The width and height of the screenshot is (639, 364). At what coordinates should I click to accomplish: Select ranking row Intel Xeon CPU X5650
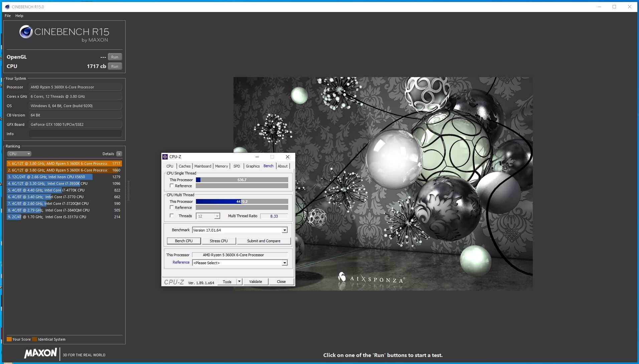click(x=64, y=177)
